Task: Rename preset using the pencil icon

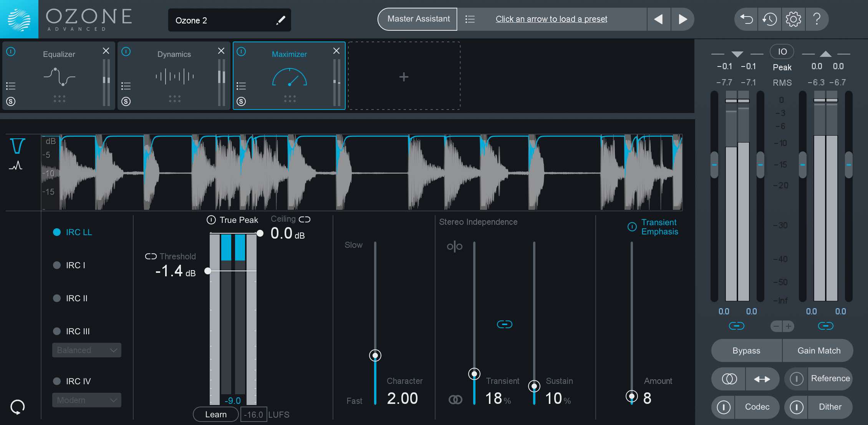Action: 281,20
